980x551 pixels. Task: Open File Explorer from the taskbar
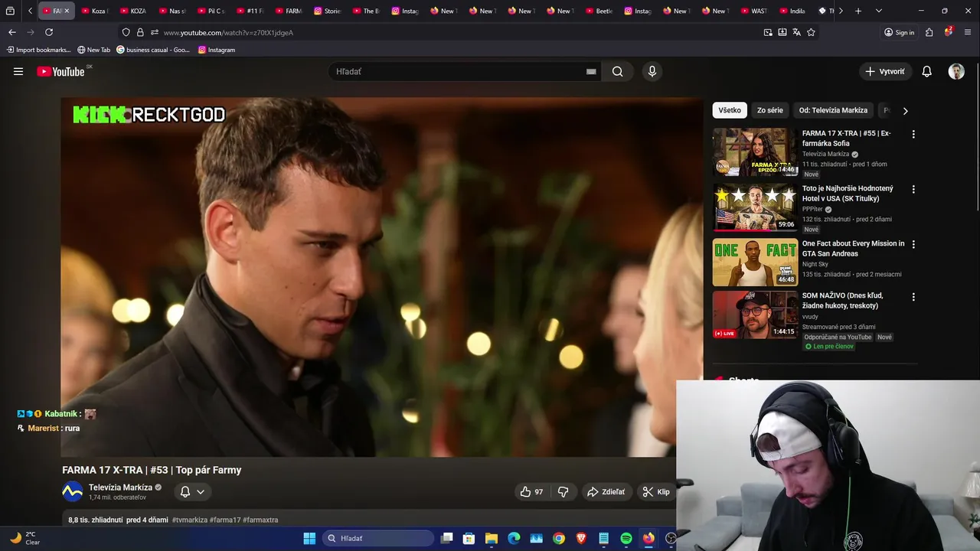click(492, 538)
